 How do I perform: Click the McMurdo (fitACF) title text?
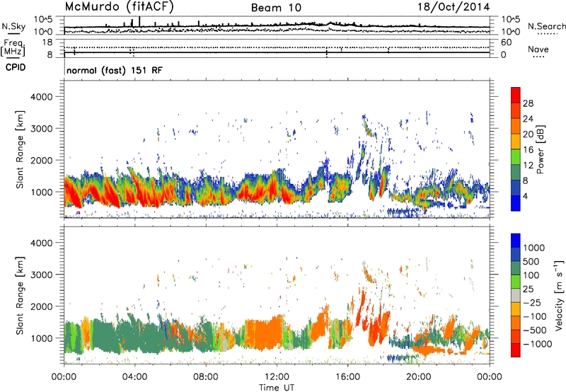(x=119, y=6)
